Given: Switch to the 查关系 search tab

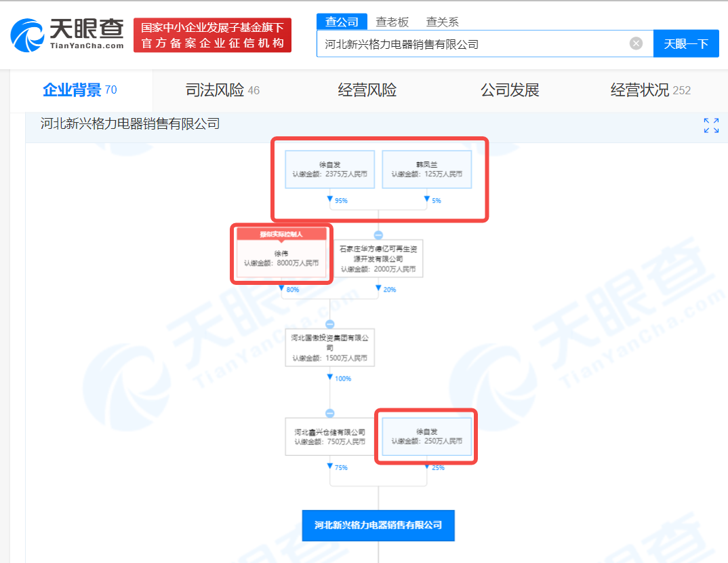Looking at the screenshot, I should pyautogui.click(x=442, y=22).
